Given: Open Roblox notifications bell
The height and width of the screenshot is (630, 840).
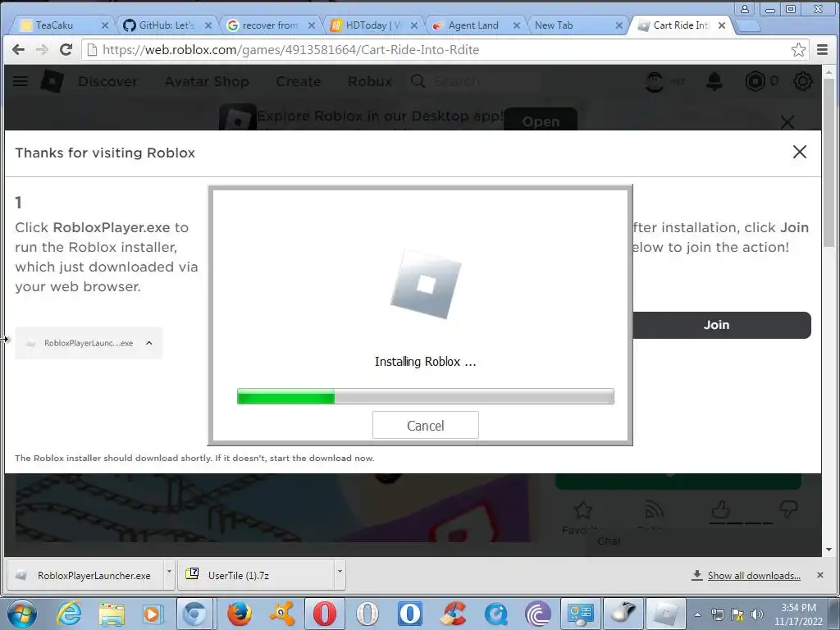Looking at the screenshot, I should 714,81.
